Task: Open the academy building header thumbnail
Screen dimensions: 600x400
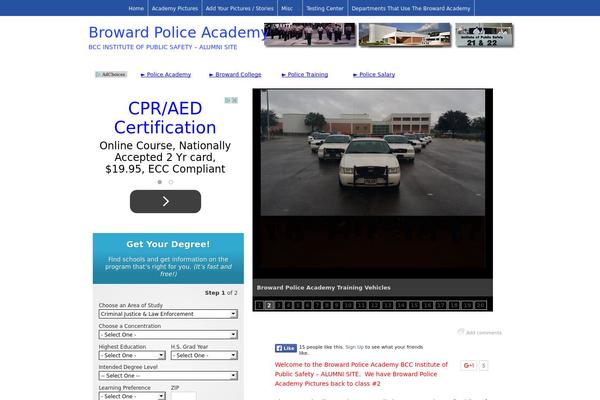Action: (405, 34)
